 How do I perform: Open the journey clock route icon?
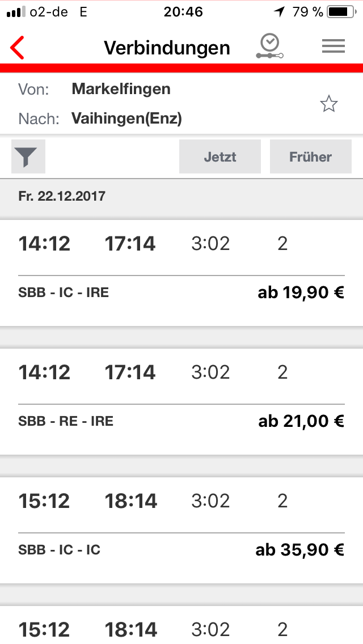[x=269, y=46]
